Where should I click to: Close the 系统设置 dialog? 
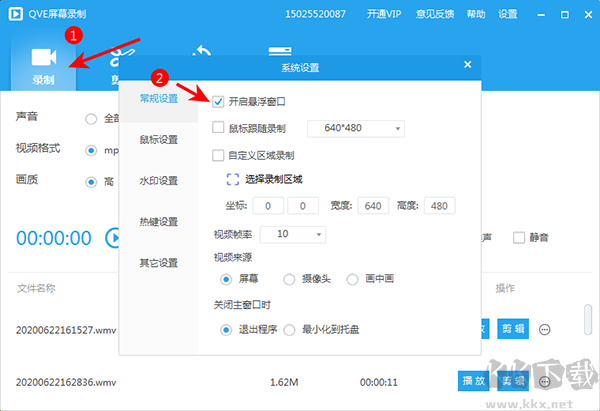[467, 64]
